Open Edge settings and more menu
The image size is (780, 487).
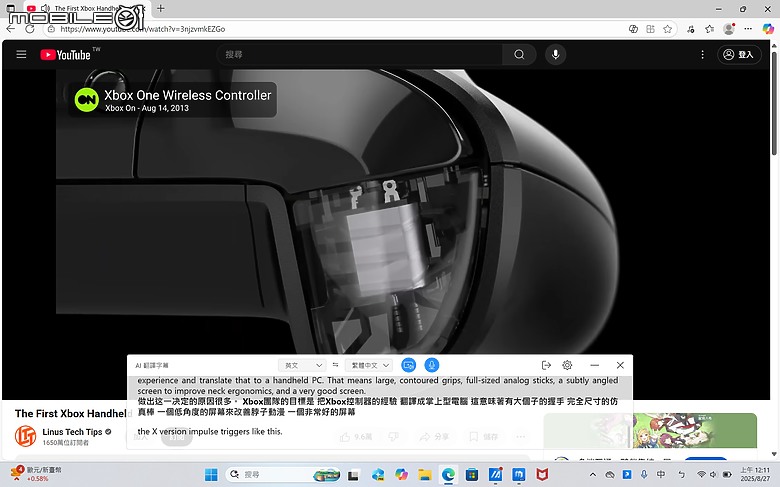click(748, 29)
